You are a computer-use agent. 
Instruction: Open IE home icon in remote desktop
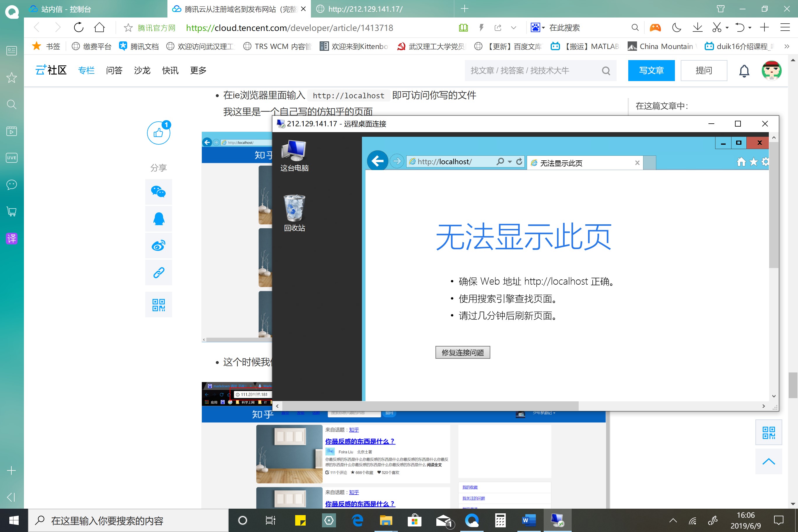(741, 162)
